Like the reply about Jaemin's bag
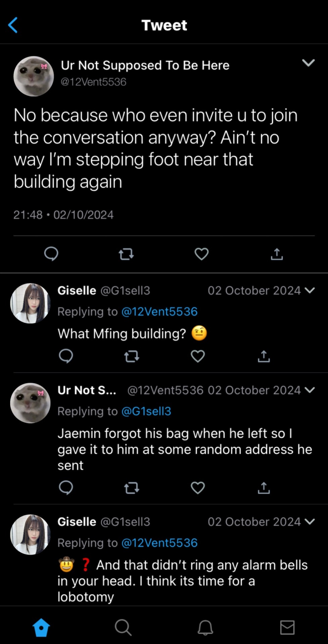 pos(198,488)
